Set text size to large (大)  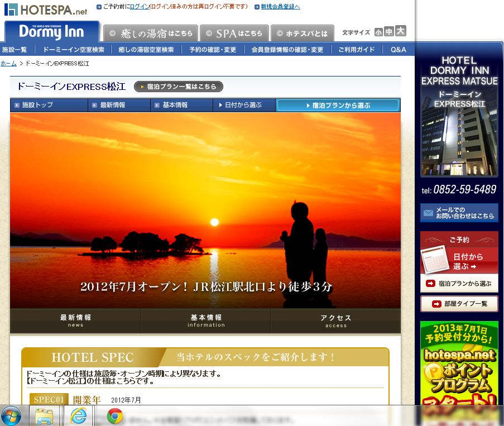pos(400,31)
